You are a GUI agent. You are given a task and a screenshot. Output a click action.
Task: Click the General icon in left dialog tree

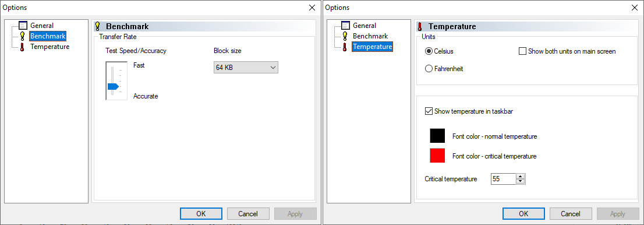(23, 26)
